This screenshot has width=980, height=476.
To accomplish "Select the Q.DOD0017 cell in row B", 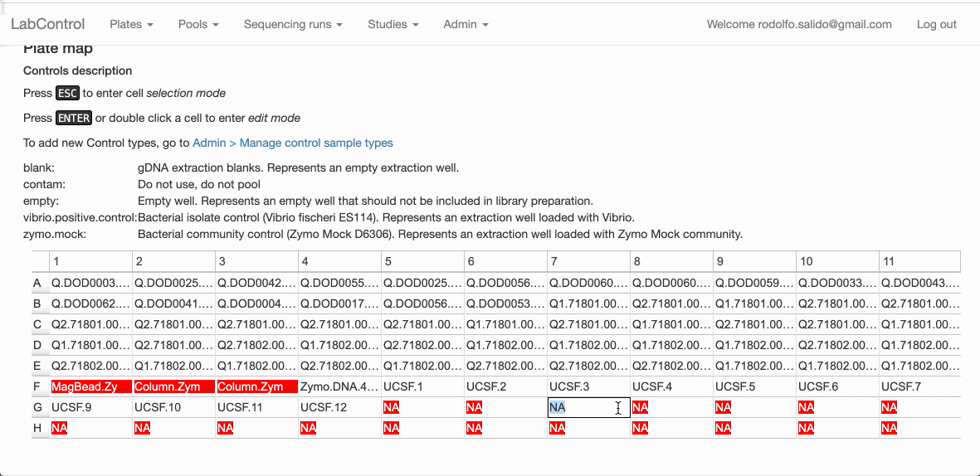I will point(339,304).
